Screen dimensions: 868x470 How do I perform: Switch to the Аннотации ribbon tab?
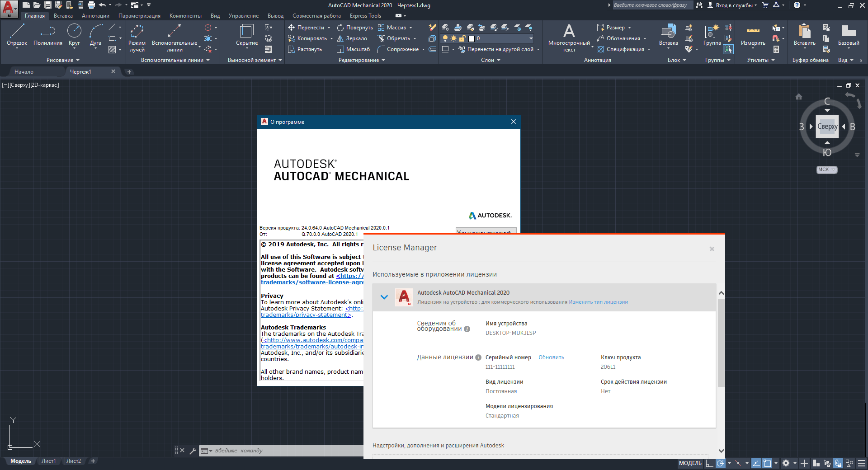pos(95,16)
